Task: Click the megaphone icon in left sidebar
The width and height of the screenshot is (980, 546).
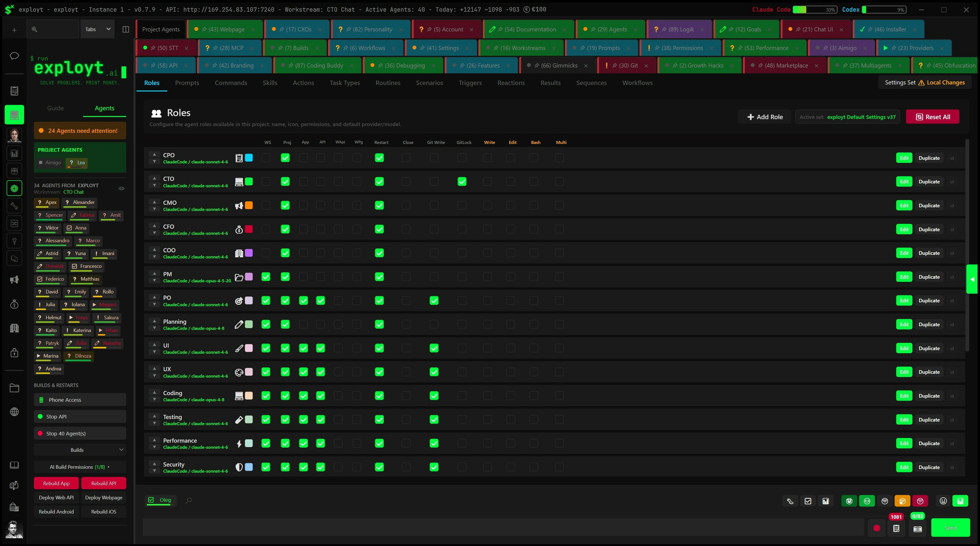Action: [x=14, y=280]
